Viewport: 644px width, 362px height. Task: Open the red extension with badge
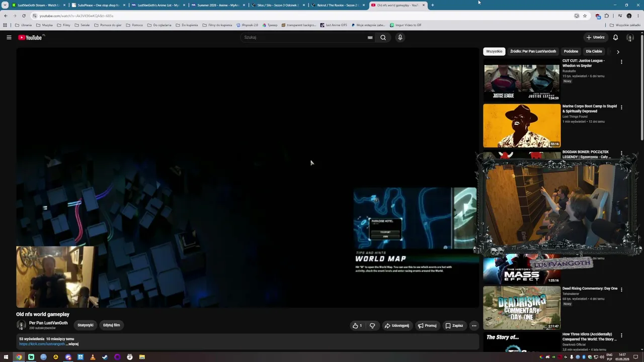[598, 16]
